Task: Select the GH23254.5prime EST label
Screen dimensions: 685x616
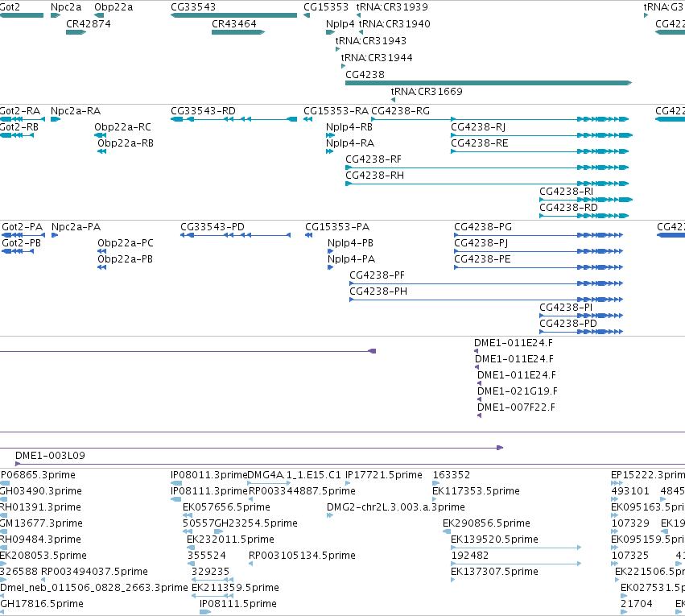Action: [257, 524]
